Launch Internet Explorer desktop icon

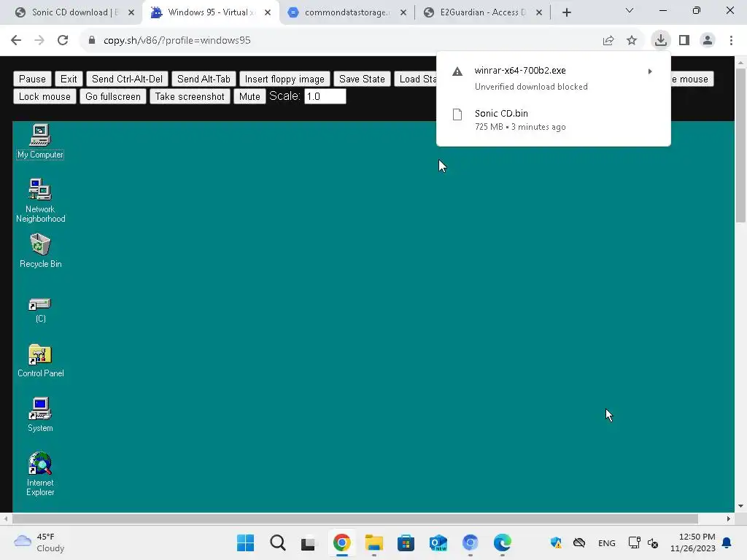[x=40, y=474]
